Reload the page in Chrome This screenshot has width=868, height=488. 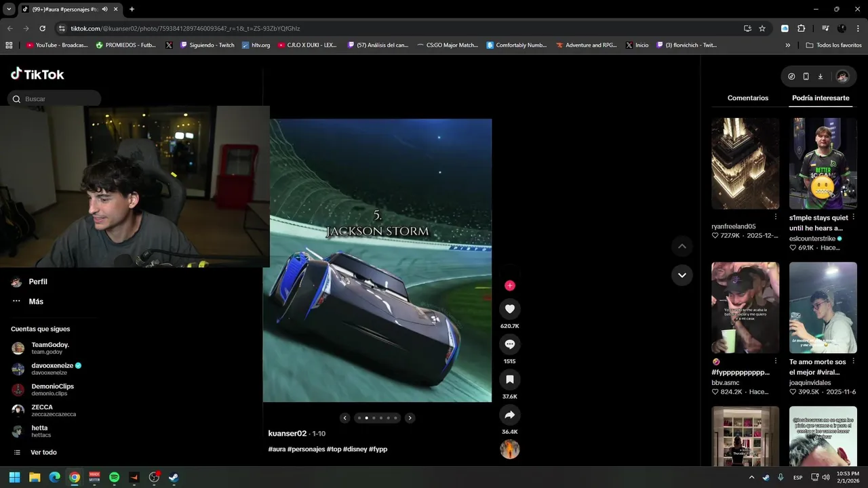[42, 28]
